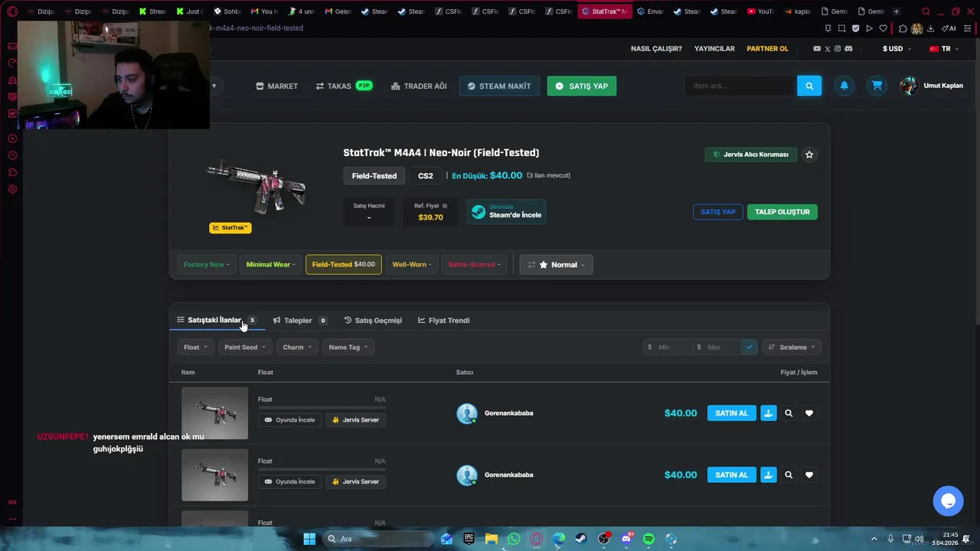The width and height of the screenshot is (980, 551).
Task: Select Field-Tested $40.00 wear option
Action: (343, 265)
